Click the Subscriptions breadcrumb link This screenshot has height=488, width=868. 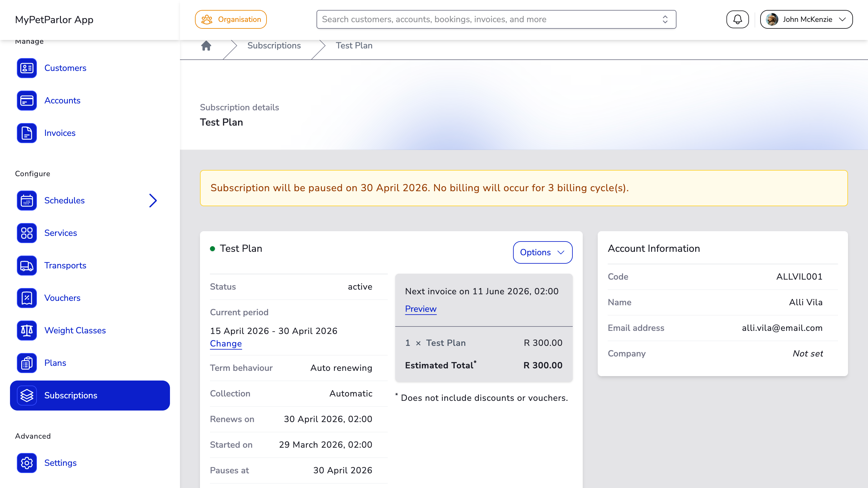[274, 46]
